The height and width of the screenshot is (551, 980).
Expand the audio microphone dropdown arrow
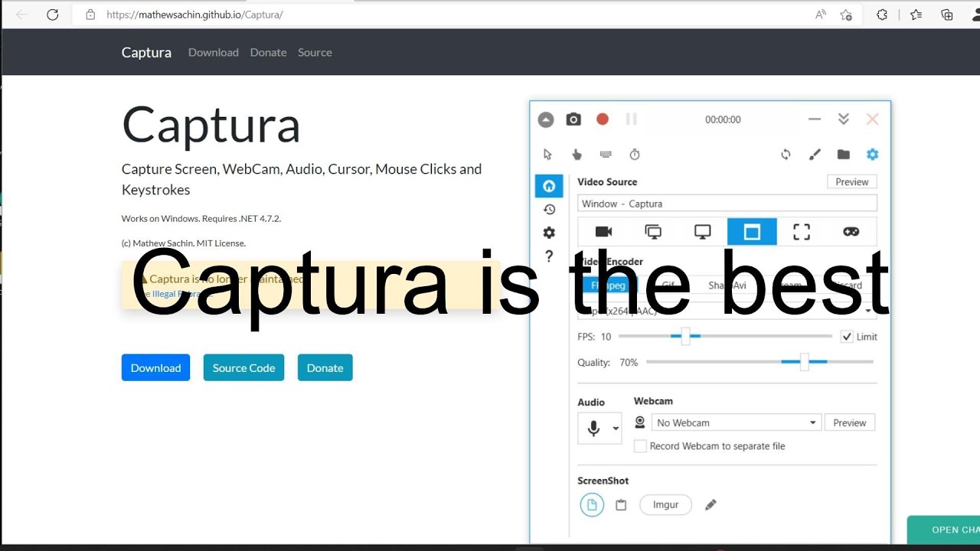point(616,429)
